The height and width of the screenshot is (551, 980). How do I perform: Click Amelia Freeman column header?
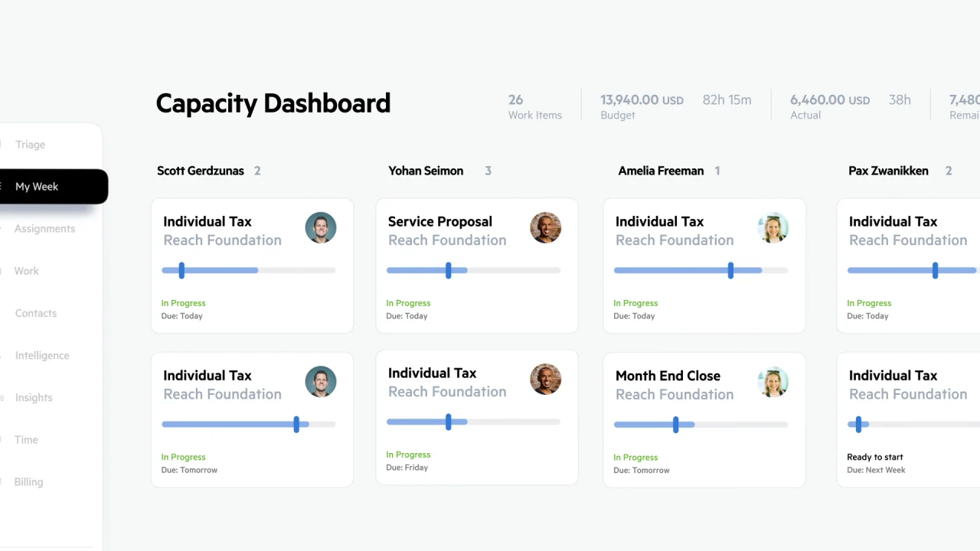tap(661, 171)
